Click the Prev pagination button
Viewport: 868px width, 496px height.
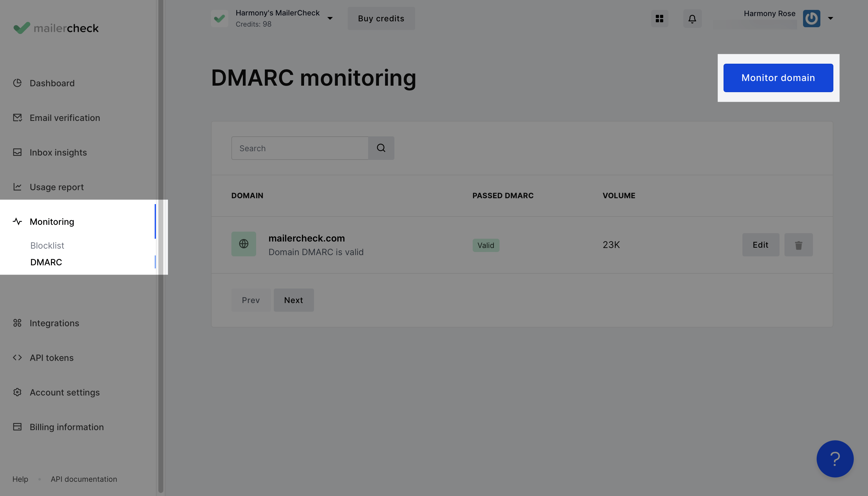click(x=251, y=300)
